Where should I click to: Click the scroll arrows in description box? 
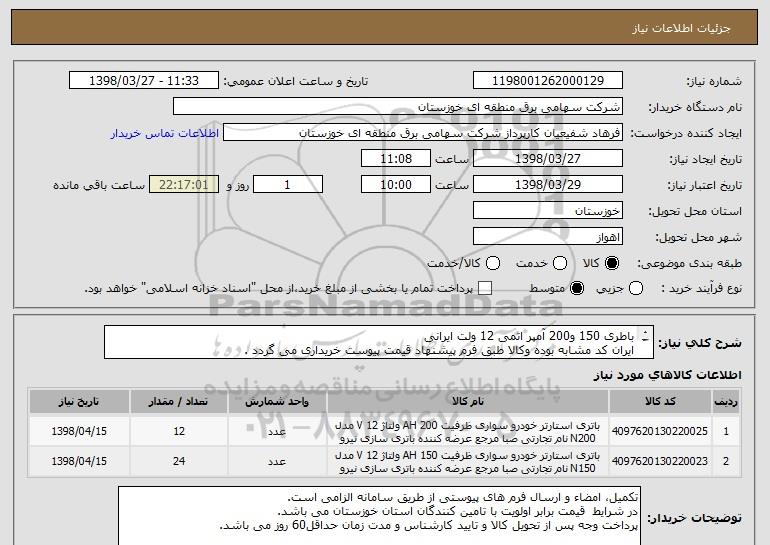[645, 336]
